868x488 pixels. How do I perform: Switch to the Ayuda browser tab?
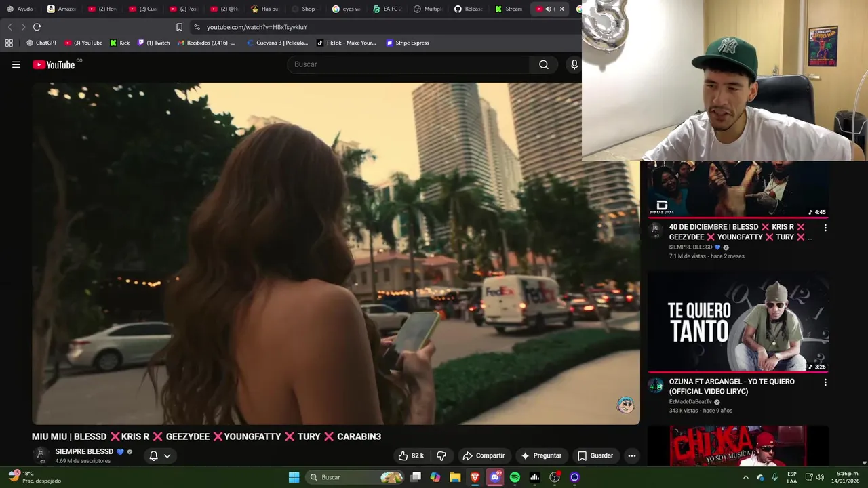pyautogui.click(x=20, y=9)
